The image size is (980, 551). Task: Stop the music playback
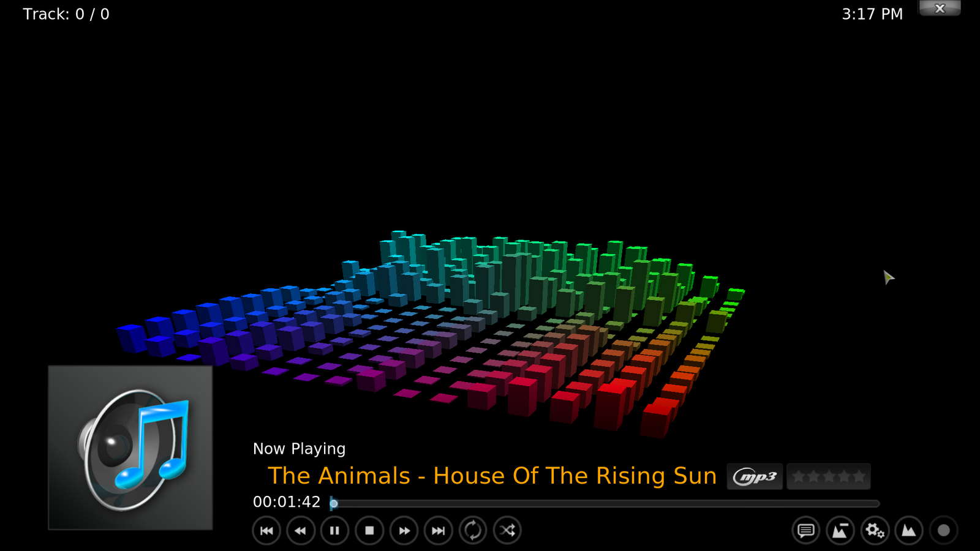(x=369, y=530)
